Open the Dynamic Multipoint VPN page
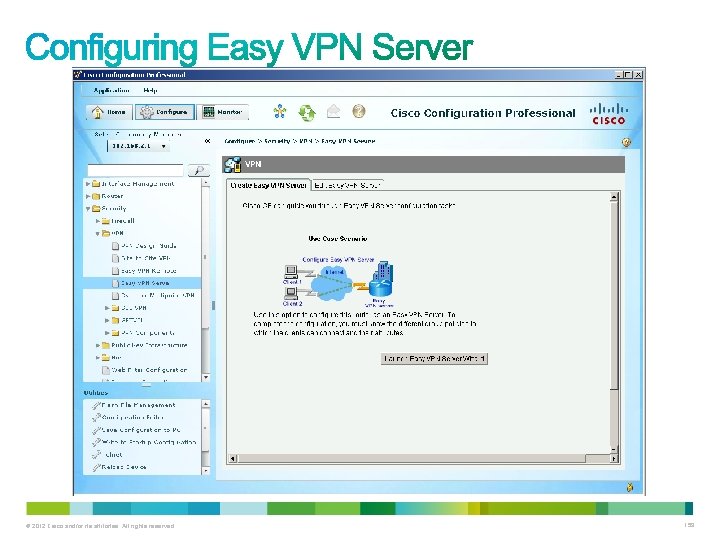The image size is (720, 540). coord(153,295)
